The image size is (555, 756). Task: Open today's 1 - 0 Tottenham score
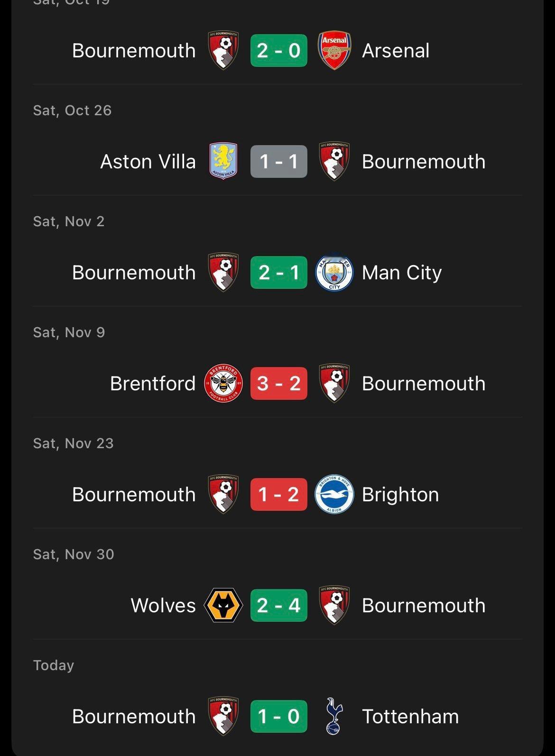pos(279,717)
